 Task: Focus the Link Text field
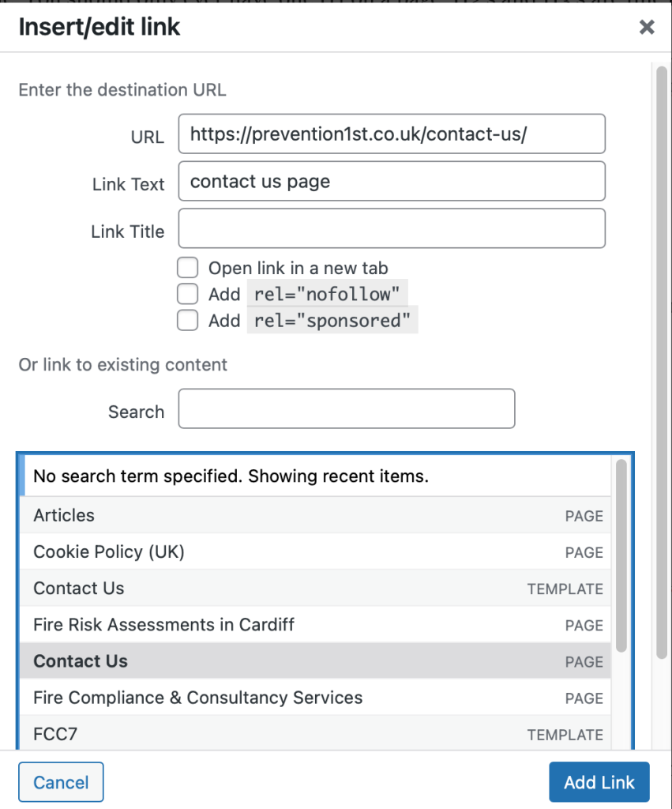click(x=392, y=182)
